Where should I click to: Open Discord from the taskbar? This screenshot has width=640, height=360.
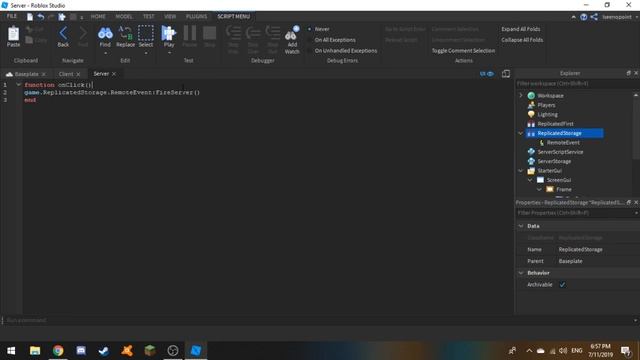tap(81, 350)
